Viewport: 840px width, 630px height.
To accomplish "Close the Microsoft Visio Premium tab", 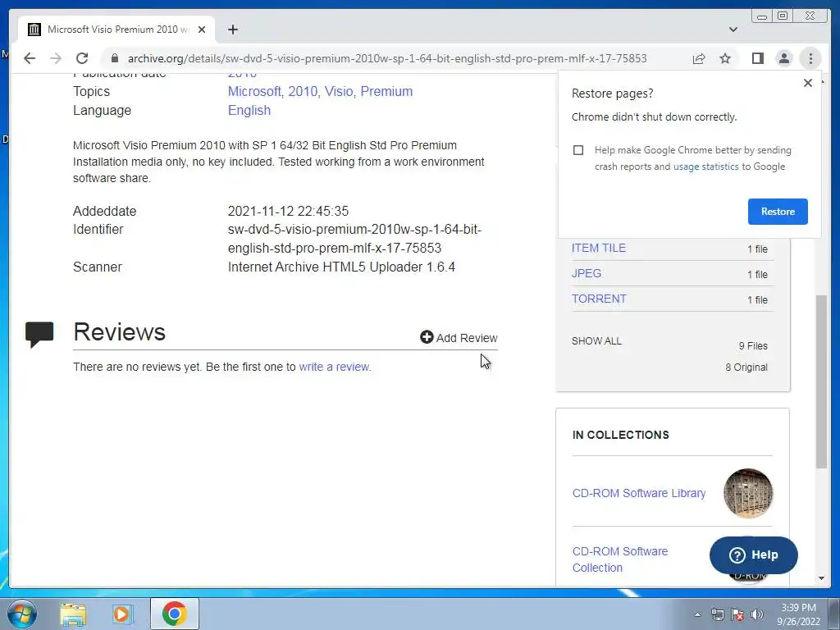I will [x=202, y=30].
